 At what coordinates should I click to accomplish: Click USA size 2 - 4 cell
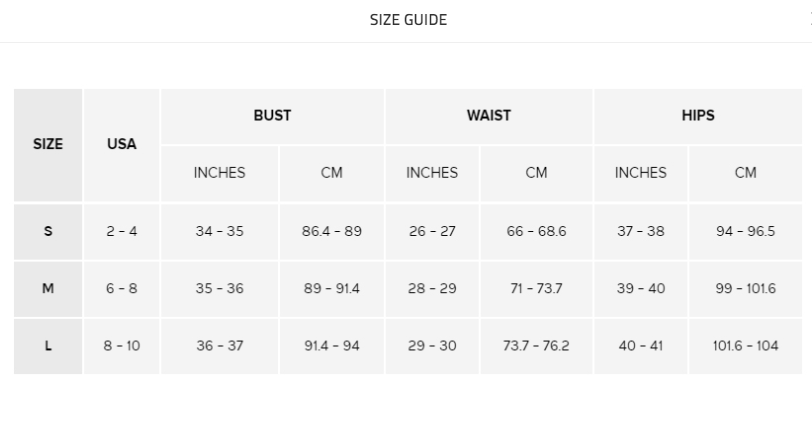pos(122,231)
